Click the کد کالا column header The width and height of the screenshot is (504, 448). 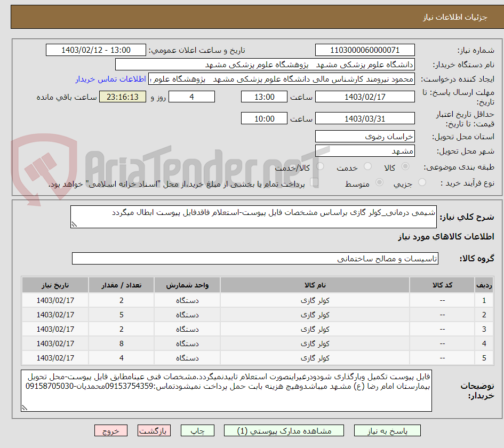tap(442, 285)
